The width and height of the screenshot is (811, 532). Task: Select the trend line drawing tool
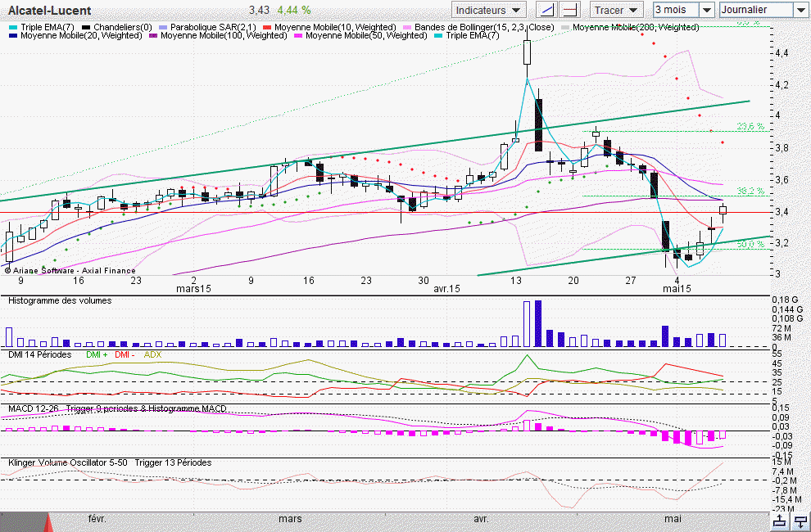point(547,10)
